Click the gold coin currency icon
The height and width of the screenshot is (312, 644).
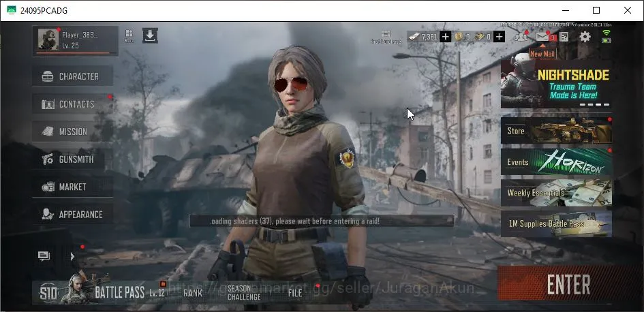click(459, 37)
